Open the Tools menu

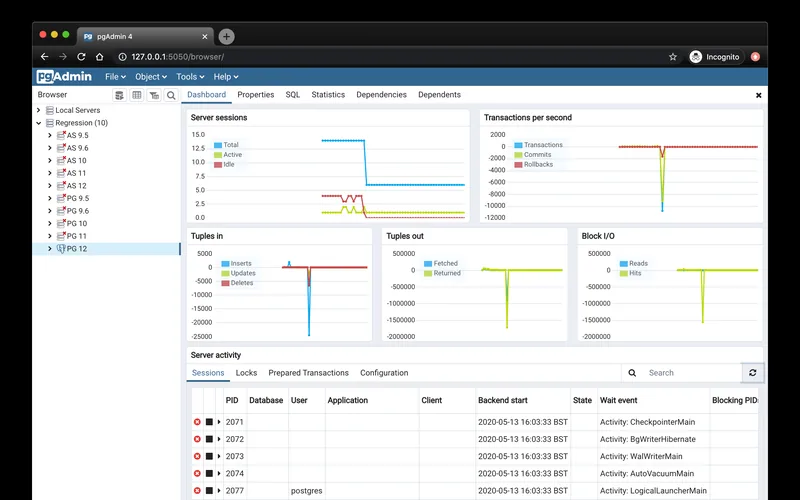tap(190, 77)
